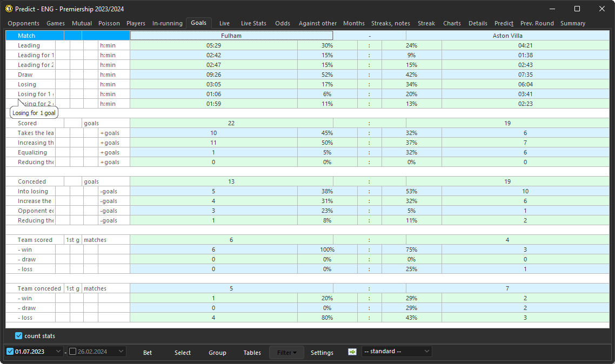The width and height of the screenshot is (615, 364).
Task: Enable the 26.02.2024 end date checkbox
Action: tap(72, 351)
